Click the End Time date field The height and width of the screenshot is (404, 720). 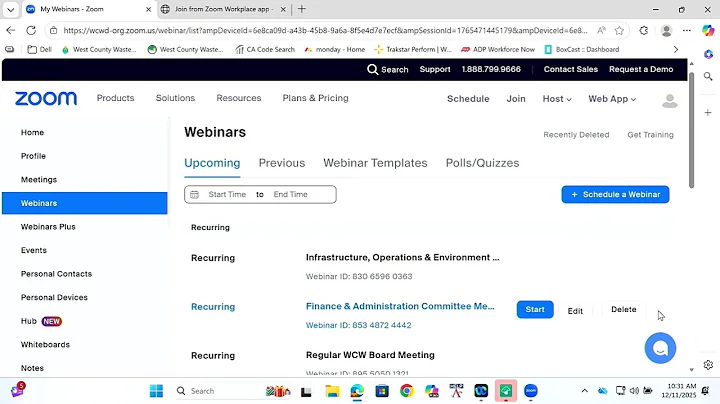290,195
